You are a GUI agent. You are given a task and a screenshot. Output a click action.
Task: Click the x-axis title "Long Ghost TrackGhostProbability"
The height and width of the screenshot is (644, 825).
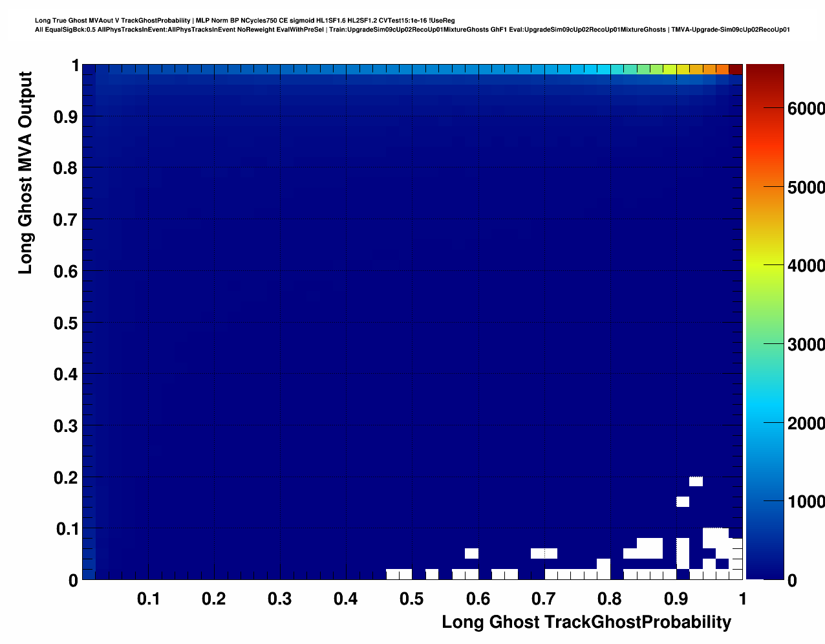coord(586,622)
